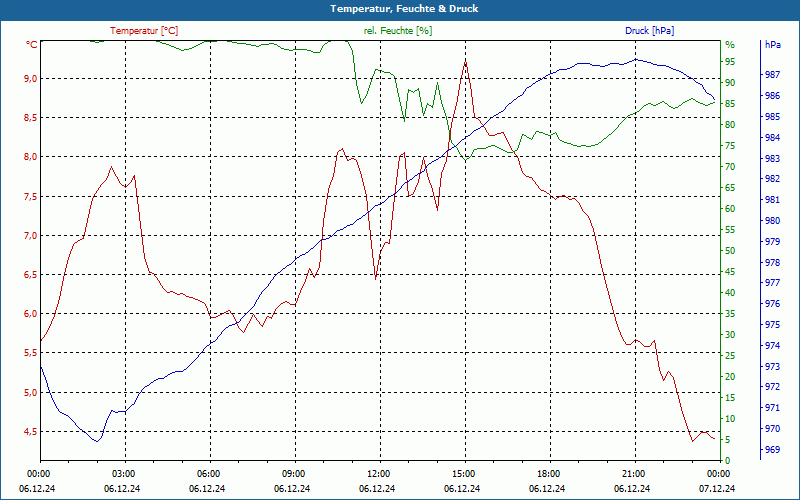Image resolution: width=800 pixels, height=500 pixels.
Task: Click the "7,0" tick on the temperature axis
Action: (31, 236)
